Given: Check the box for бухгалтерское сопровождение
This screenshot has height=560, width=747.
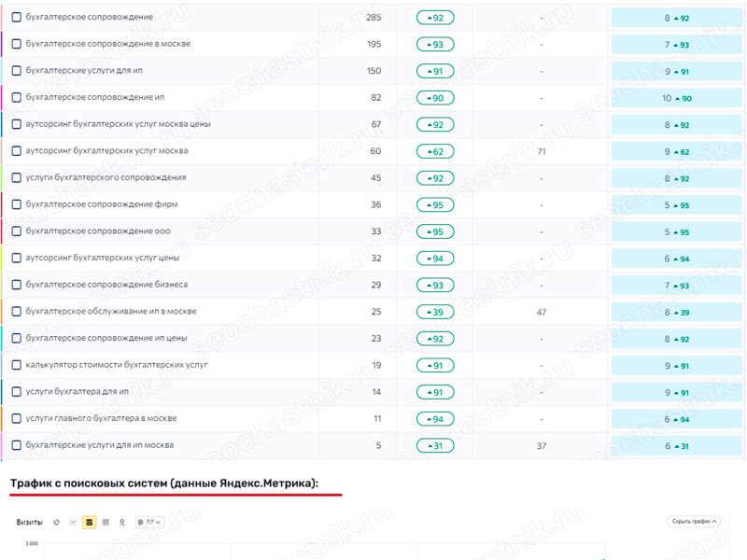Looking at the screenshot, I should 17,17.
